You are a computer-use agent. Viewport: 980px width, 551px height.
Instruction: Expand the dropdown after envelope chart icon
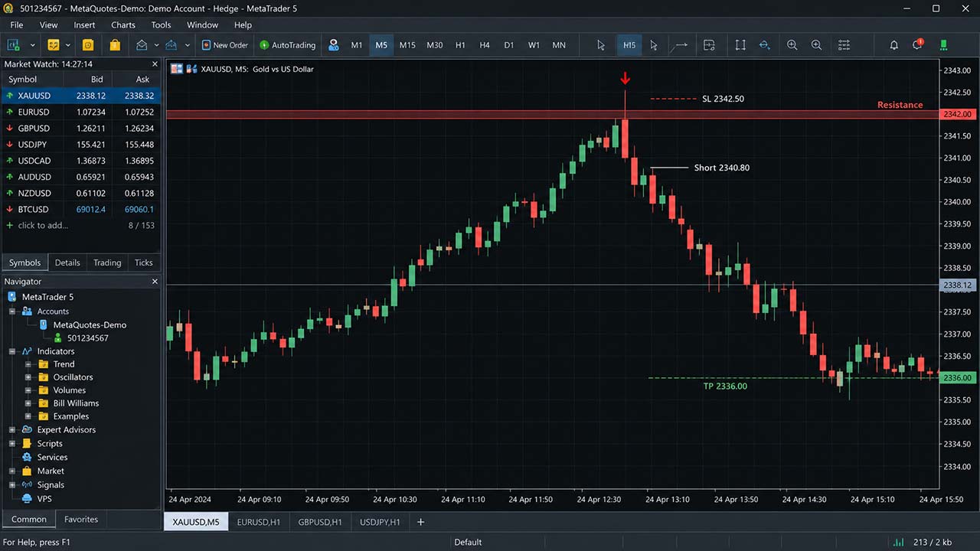coord(188,45)
